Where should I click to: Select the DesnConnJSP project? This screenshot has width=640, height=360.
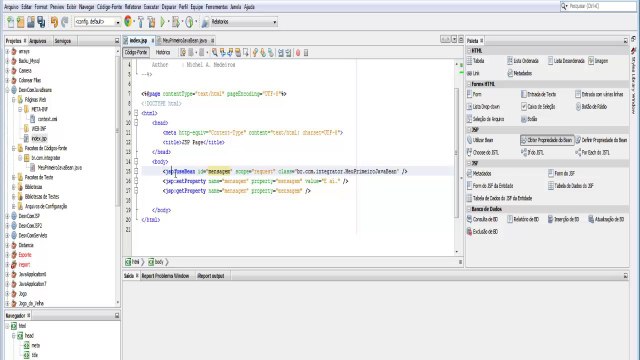coord(29,216)
